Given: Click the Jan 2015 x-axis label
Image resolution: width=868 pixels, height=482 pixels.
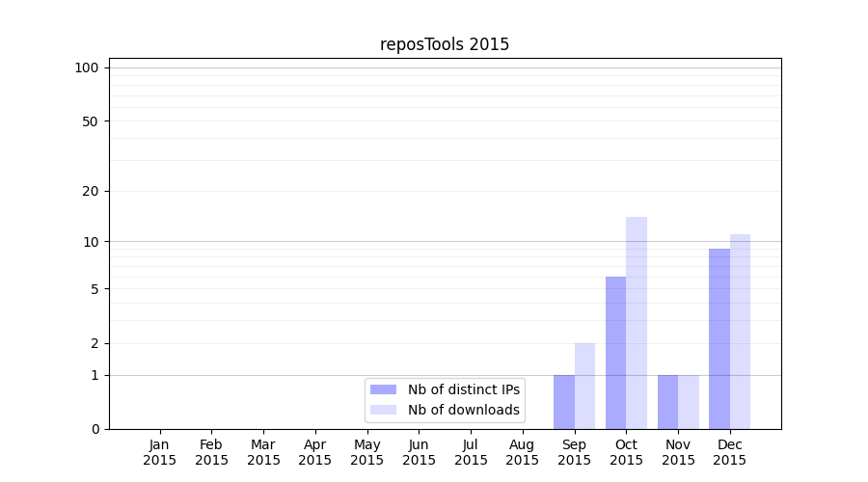Looking at the screenshot, I should tap(160, 452).
